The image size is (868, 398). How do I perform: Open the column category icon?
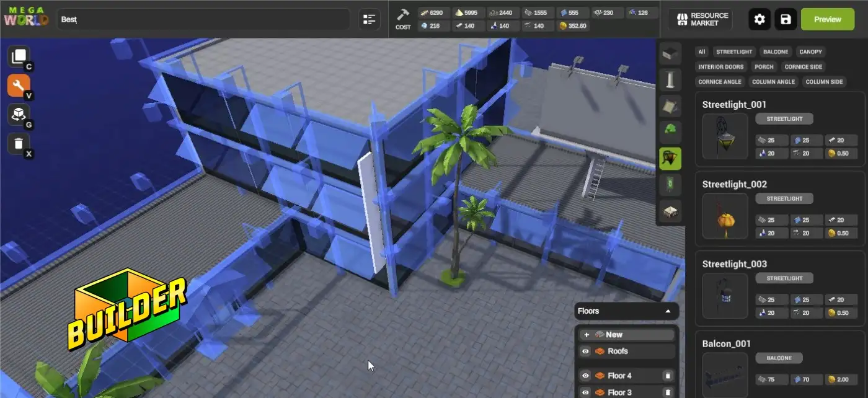tap(670, 80)
